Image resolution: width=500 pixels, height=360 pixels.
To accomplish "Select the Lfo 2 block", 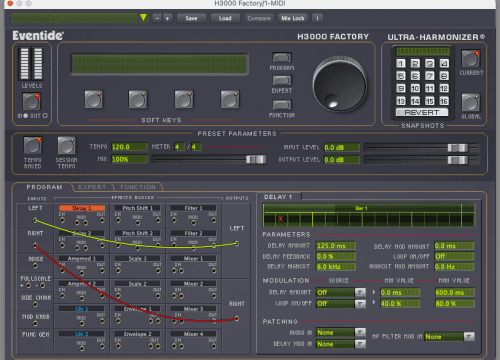I will (82, 334).
